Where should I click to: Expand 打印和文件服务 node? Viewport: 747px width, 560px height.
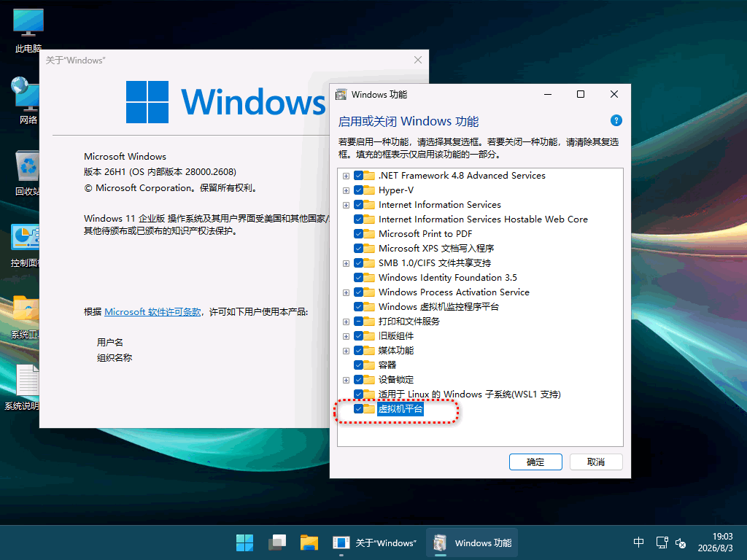point(346,322)
